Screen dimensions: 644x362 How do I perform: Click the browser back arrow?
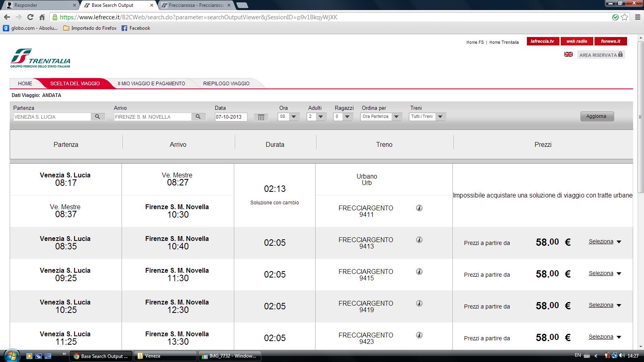pyautogui.click(x=7, y=17)
